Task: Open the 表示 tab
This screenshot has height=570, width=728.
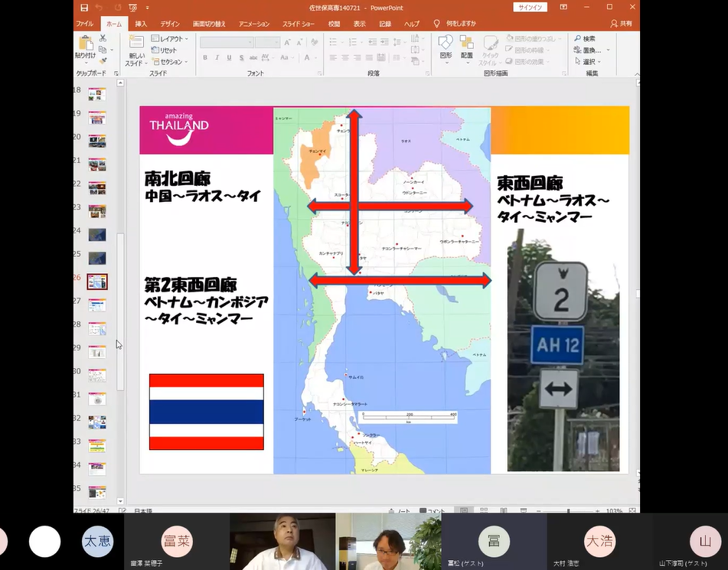Action: pos(359,24)
